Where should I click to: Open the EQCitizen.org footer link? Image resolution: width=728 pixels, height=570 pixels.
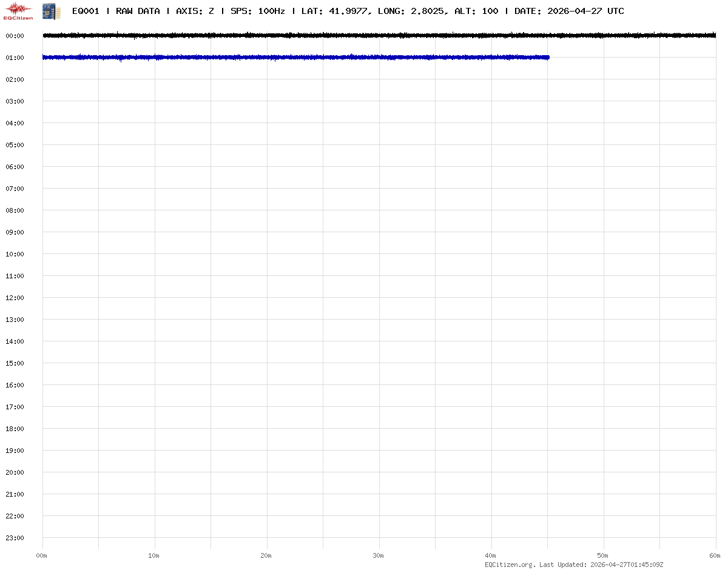(510, 565)
